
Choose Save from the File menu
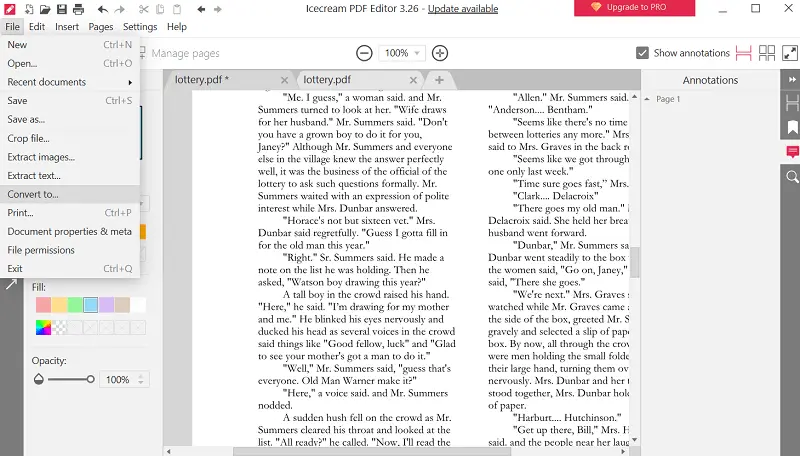point(70,100)
